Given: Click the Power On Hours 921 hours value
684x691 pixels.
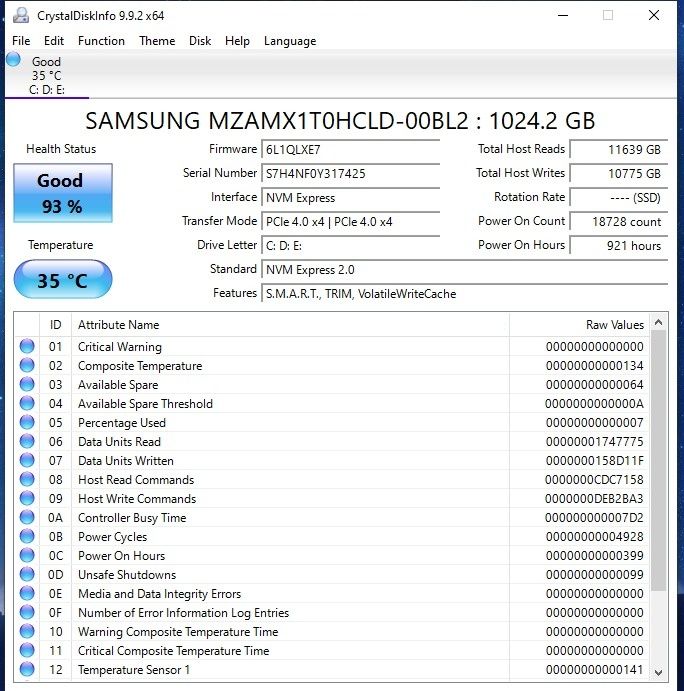Looking at the screenshot, I should coord(619,245).
